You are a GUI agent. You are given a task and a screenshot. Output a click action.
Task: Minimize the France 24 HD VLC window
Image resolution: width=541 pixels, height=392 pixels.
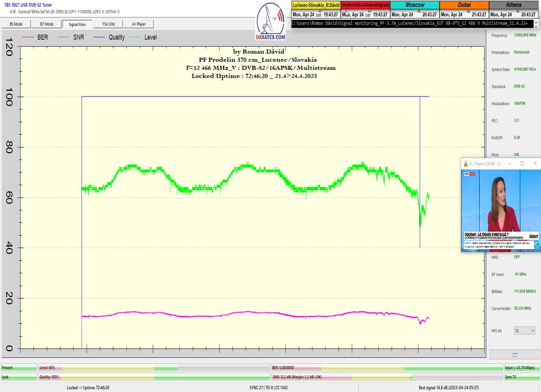coord(509,164)
